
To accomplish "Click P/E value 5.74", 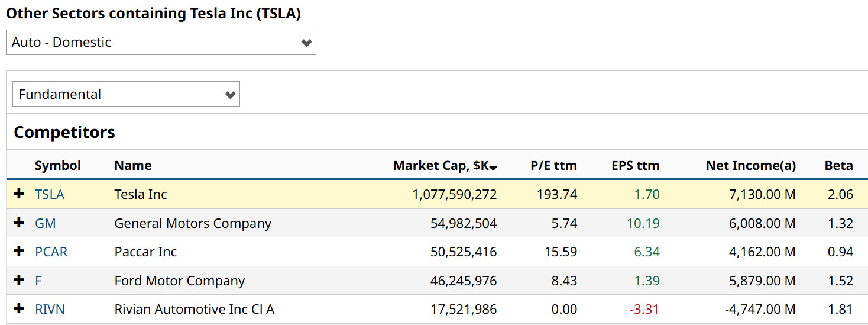I will (564, 223).
